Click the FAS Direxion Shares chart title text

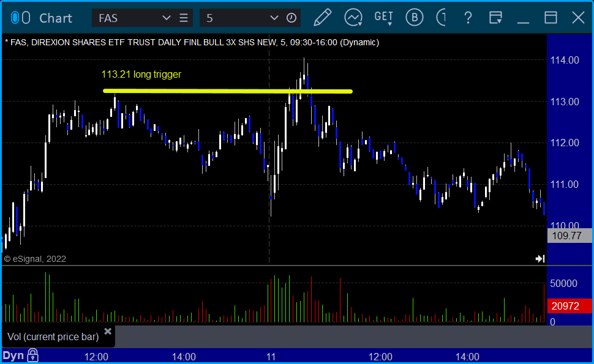[x=192, y=42]
